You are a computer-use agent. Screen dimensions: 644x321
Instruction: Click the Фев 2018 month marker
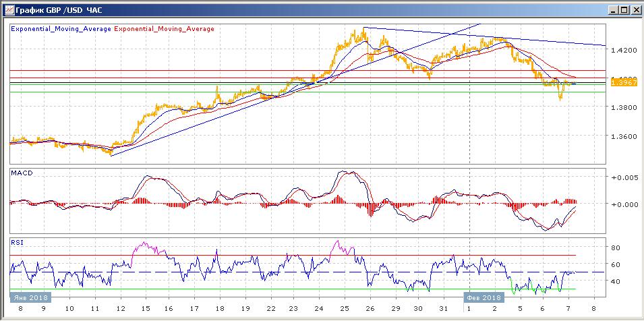(x=485, y=297)
